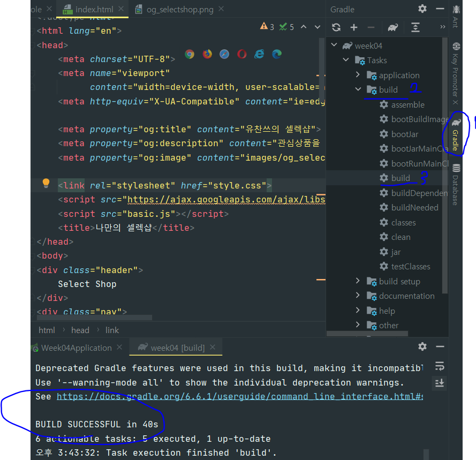Go to next highlighted error arrow
The image size is (476, 460).
pyautogui.click(x=318, y=27)
